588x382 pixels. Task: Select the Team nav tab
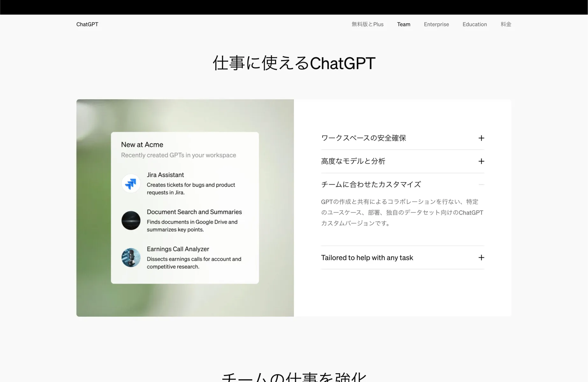[404, 24]
